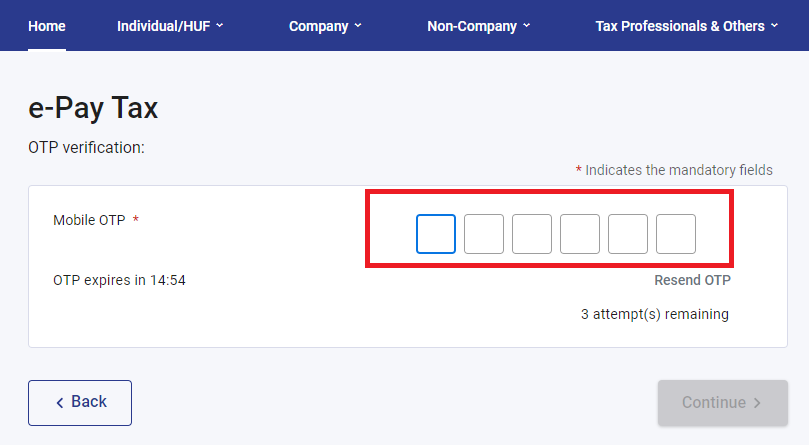The width and height of the screenshot is (809, 445).
Task: Click chevron beside Tax Professionals & Others
Action: [x=774, y=26]
